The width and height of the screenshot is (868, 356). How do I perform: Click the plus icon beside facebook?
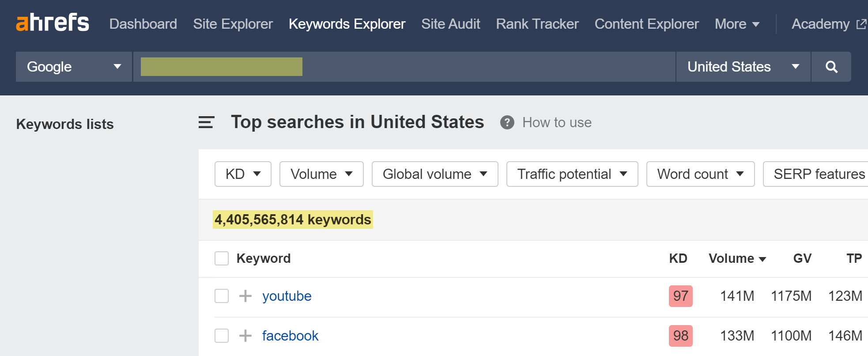point(245,336)
